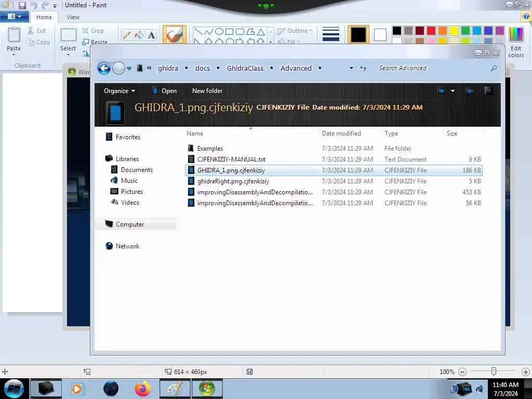
Task: Pick the yellow palette color
Action: [x=454, y=31]
